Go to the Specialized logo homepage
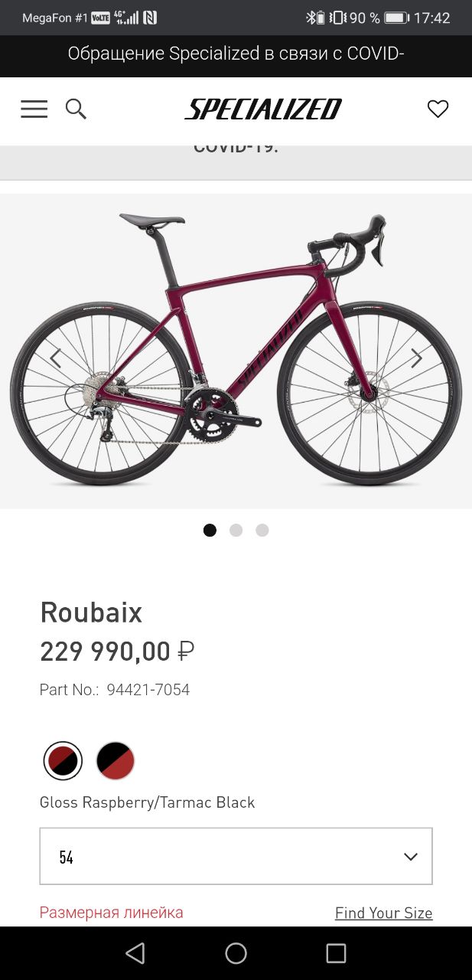 coord(262,109)
